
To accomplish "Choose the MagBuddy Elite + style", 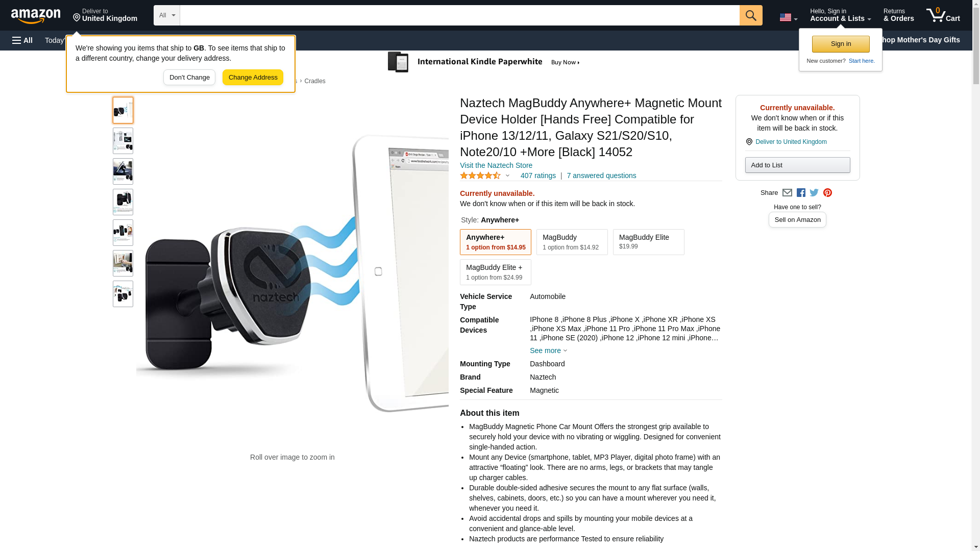I will point(495,272).
